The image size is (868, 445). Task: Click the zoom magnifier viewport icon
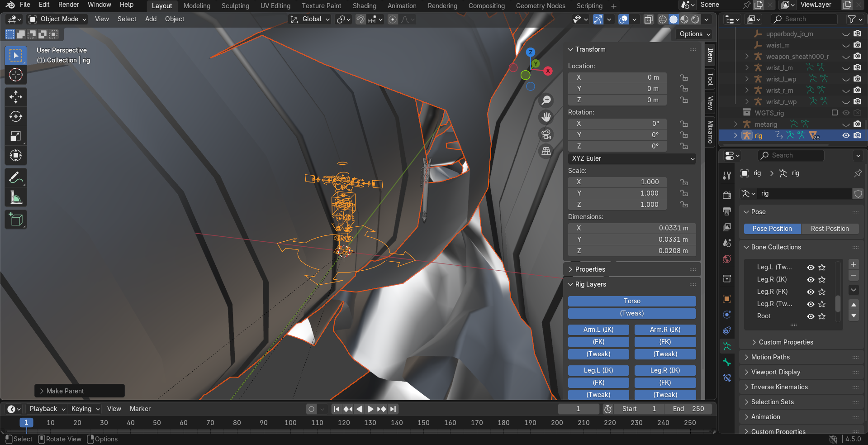546,100
